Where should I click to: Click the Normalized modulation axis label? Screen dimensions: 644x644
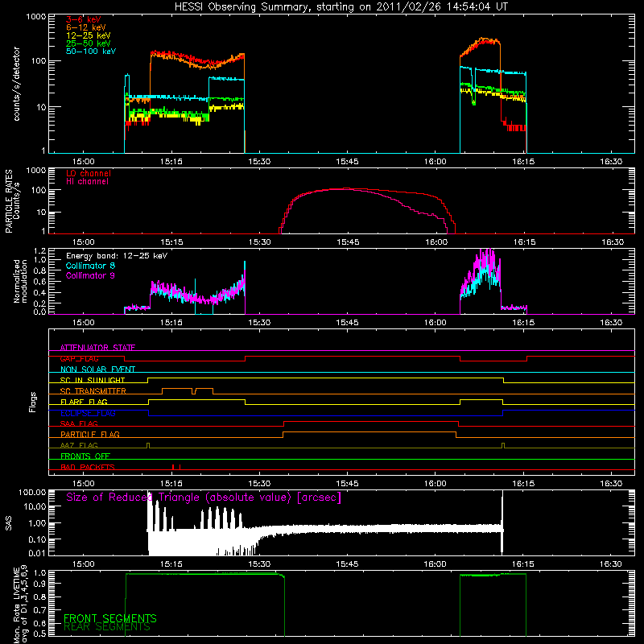21,281
